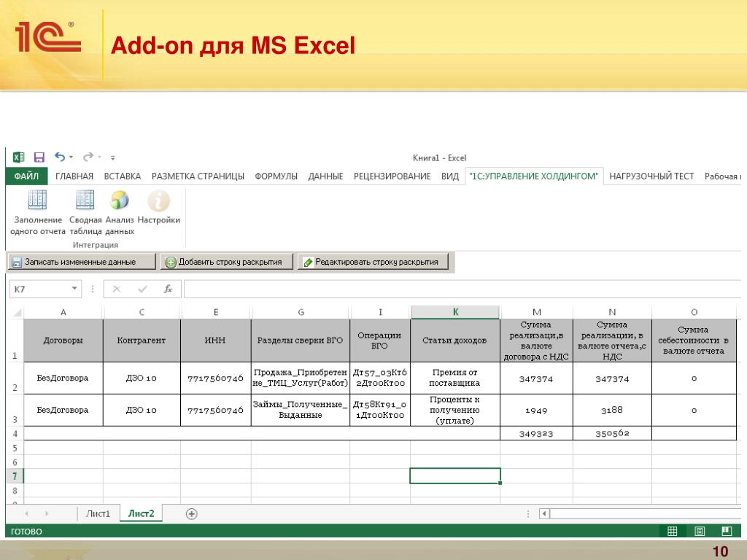Click the next sheet navigation arrow
The width and height of the screenshot is (747, 560).
(x=47, y=514)
